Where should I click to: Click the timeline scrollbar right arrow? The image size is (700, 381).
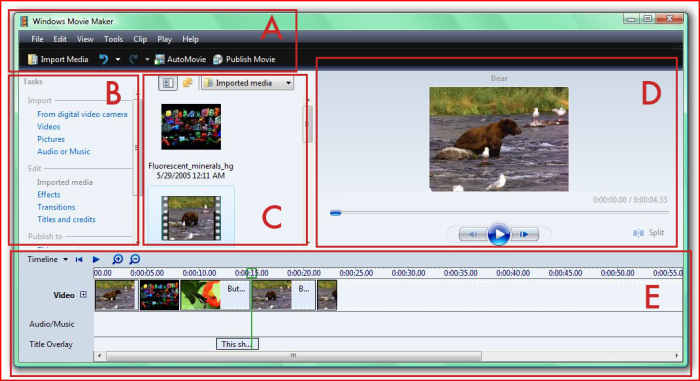point(677,356)
